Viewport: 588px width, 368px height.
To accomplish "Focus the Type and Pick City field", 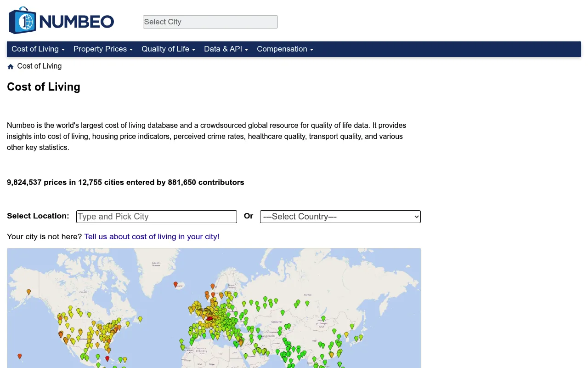I will click(157, 217).
